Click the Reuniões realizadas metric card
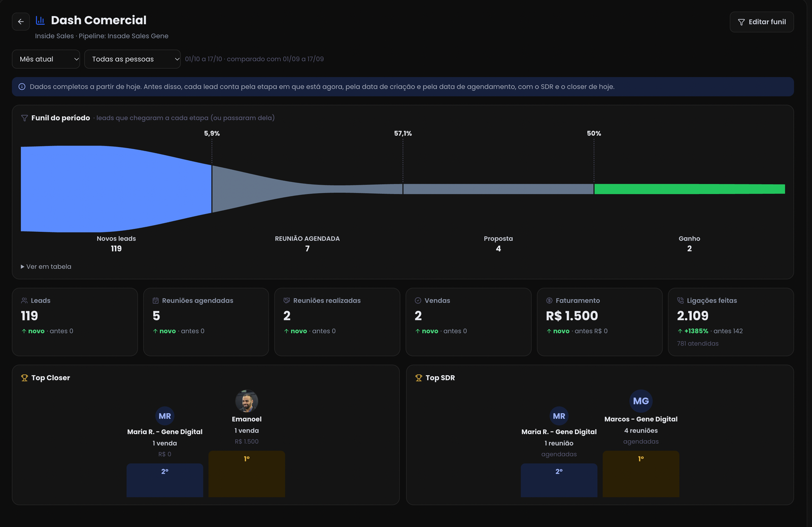Image resolution: width=812 pixels, height=527 pixels. (x=337, y=322)
